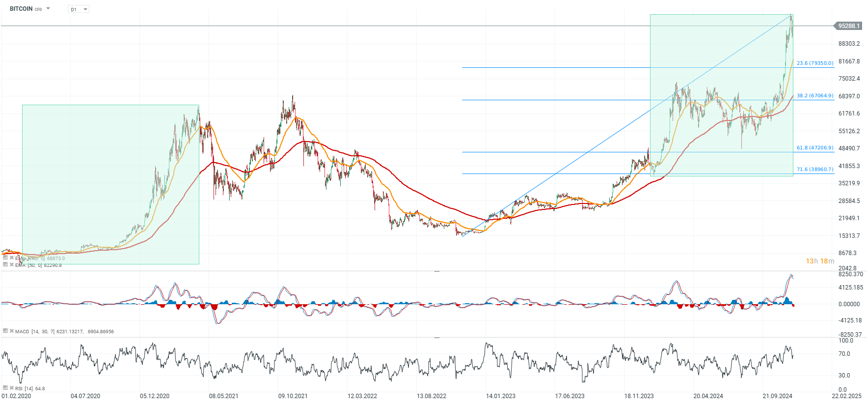Click the MACD 4125.185 axis value
Screen dimensions: 868x405
click(x=851, y=288)
